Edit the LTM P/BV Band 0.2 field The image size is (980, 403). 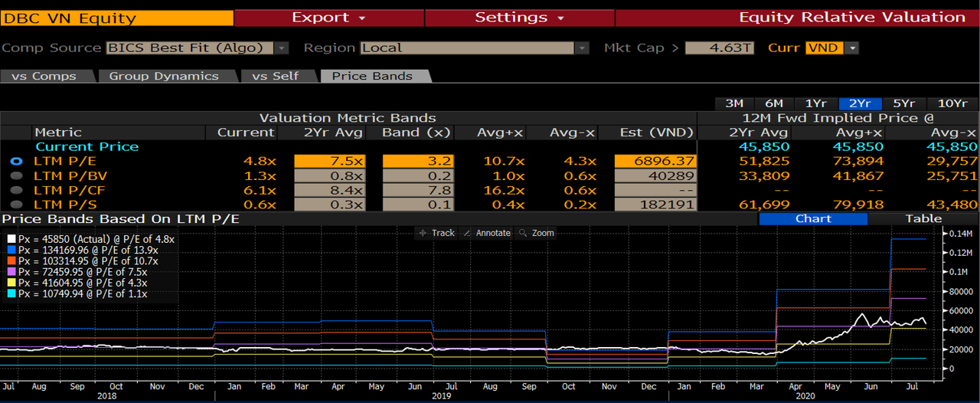coord(418,175)
